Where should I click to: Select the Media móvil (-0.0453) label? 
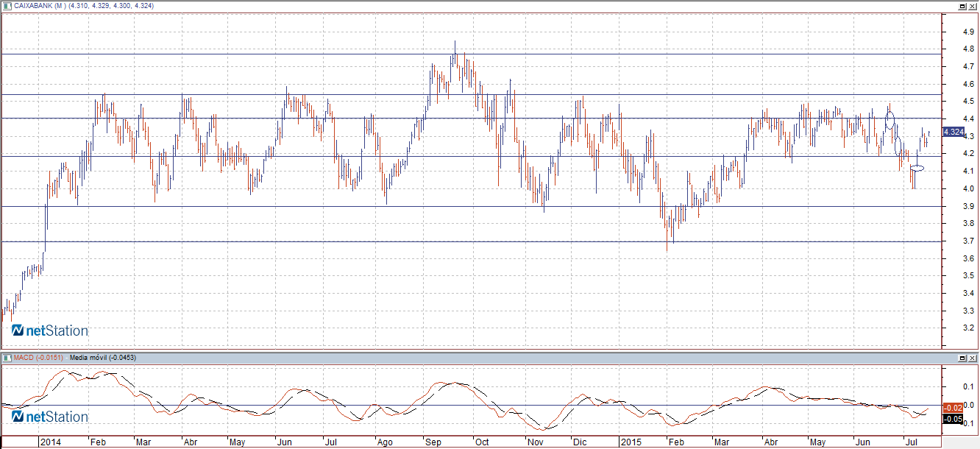(x=102, y=358)
